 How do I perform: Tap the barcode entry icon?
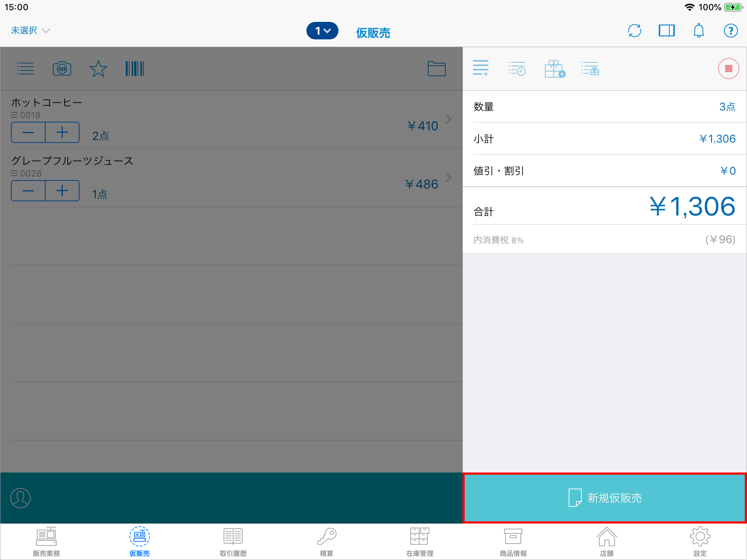point(135,69)
